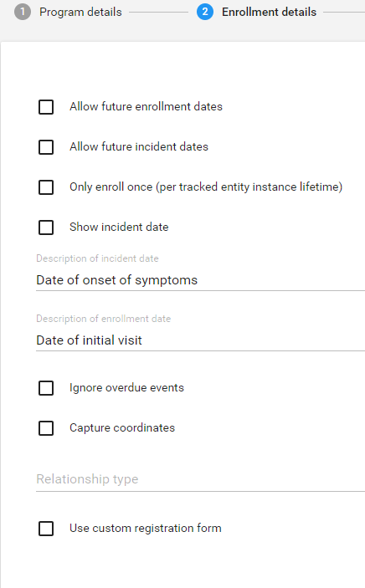Click the 'Capture coordinates' label text
Image resolution: width=365 pixels, height=588 pixels.
click(122, 428)
